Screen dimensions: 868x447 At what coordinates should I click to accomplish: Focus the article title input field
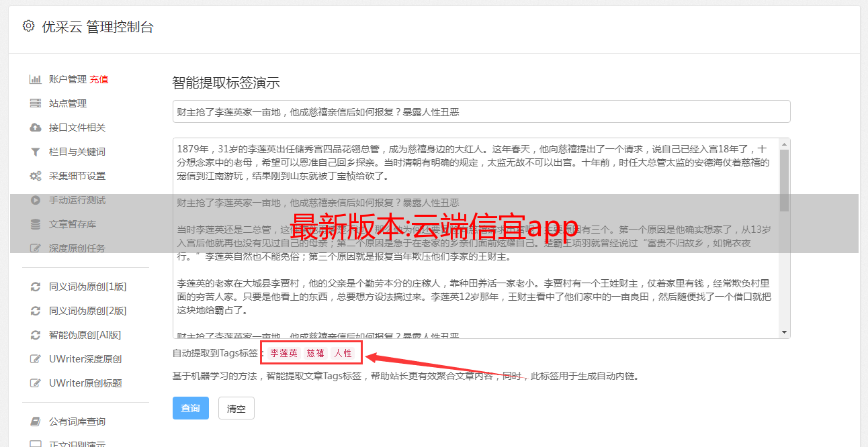click(x=481, y=111)
